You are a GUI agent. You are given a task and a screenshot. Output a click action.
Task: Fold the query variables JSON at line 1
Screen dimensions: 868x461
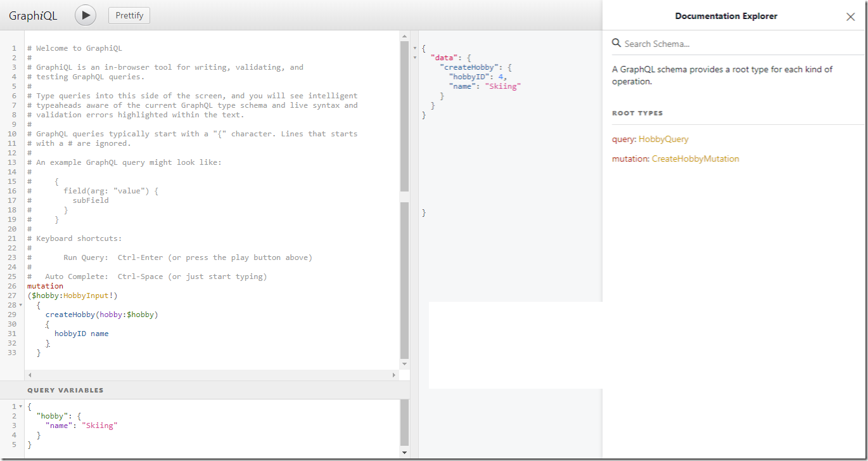(x=21, y=406)
